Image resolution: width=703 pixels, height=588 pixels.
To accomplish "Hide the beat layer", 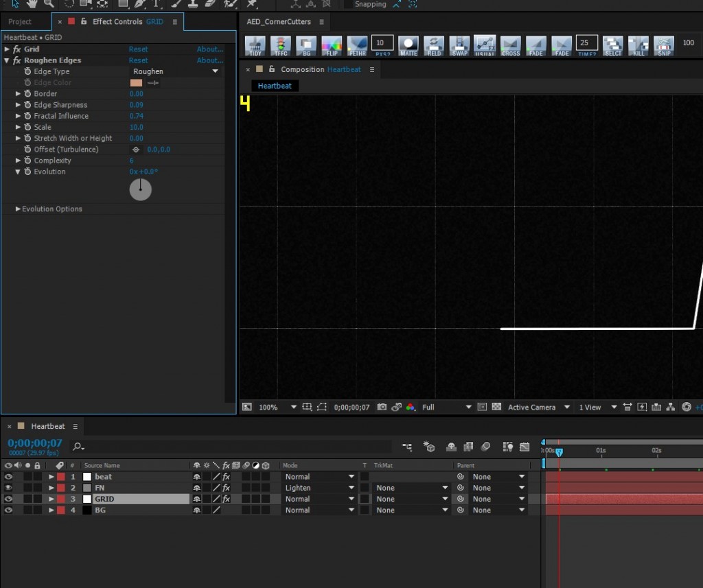I will [x=9, y=477].
